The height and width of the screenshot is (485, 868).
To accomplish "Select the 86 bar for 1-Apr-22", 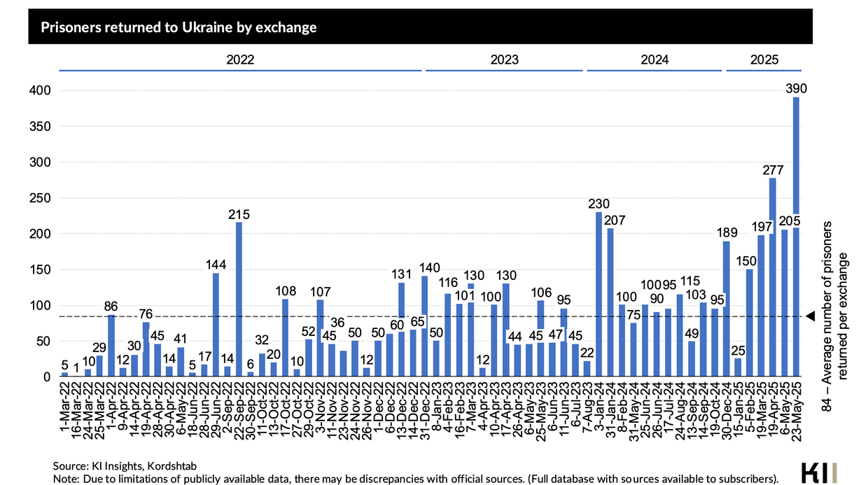I will (111, 346).
